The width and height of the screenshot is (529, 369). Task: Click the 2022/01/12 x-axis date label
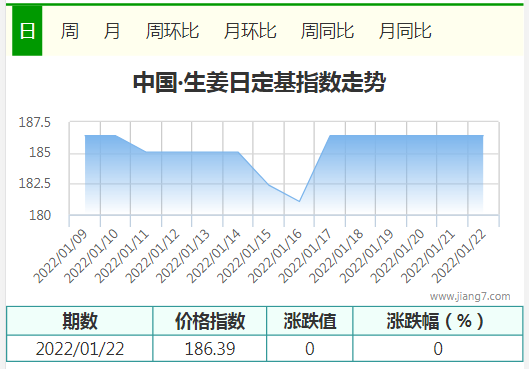pyautogui.click(x=152, y=256)
